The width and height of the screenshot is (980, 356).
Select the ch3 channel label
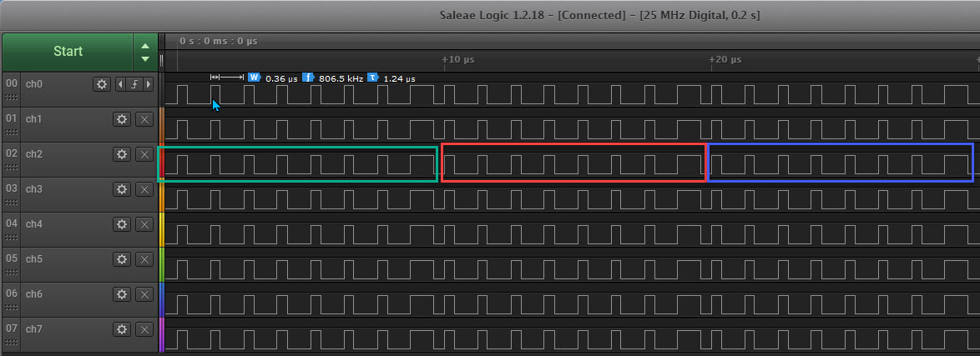coord(34,189)
